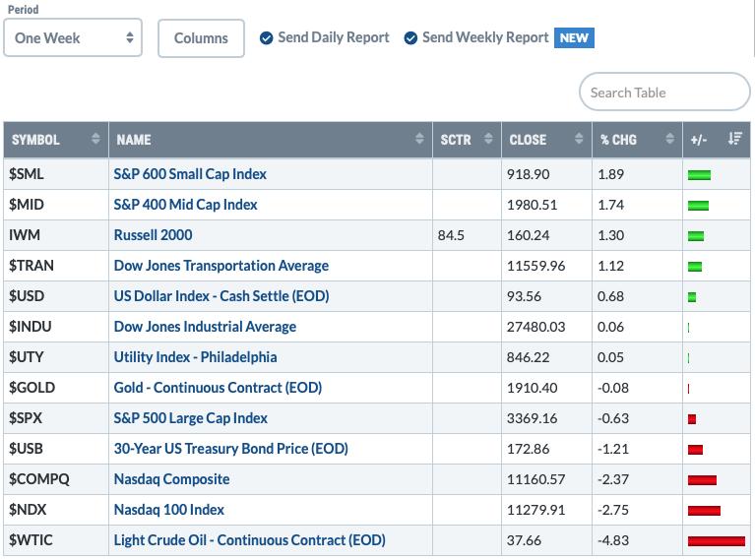Click the red bar in $NDX row

tap(704, 511)
